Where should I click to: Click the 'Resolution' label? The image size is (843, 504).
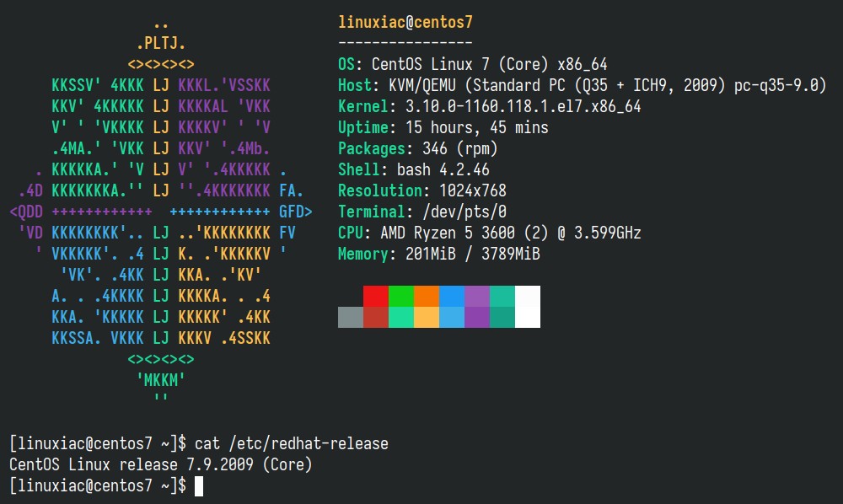pos(380,190)
